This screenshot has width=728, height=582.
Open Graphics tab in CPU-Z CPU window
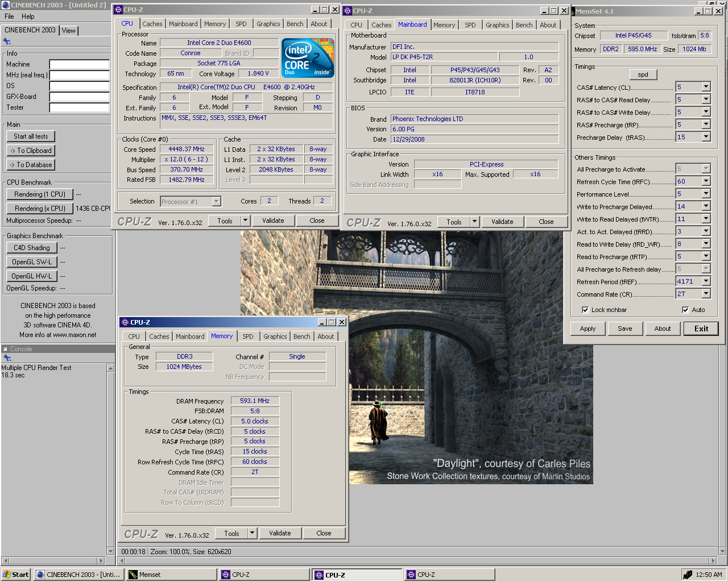[x=268, y=24]
